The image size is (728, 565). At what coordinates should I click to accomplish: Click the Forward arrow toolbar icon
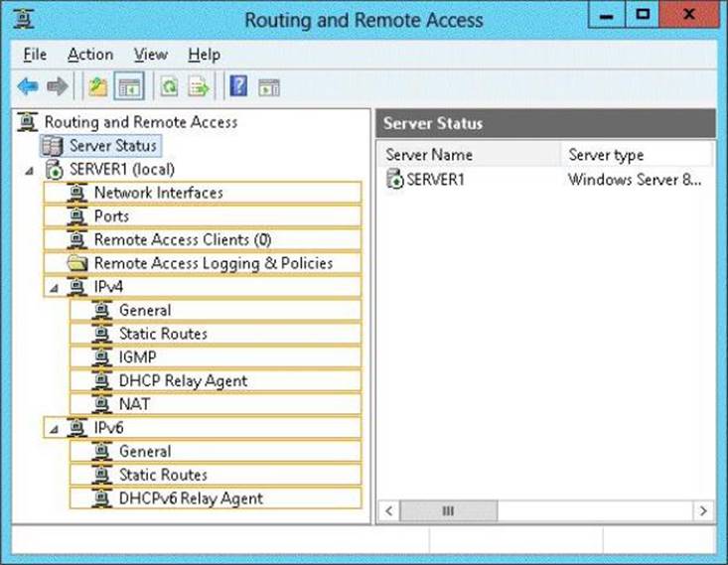click(x=58, y=86)
